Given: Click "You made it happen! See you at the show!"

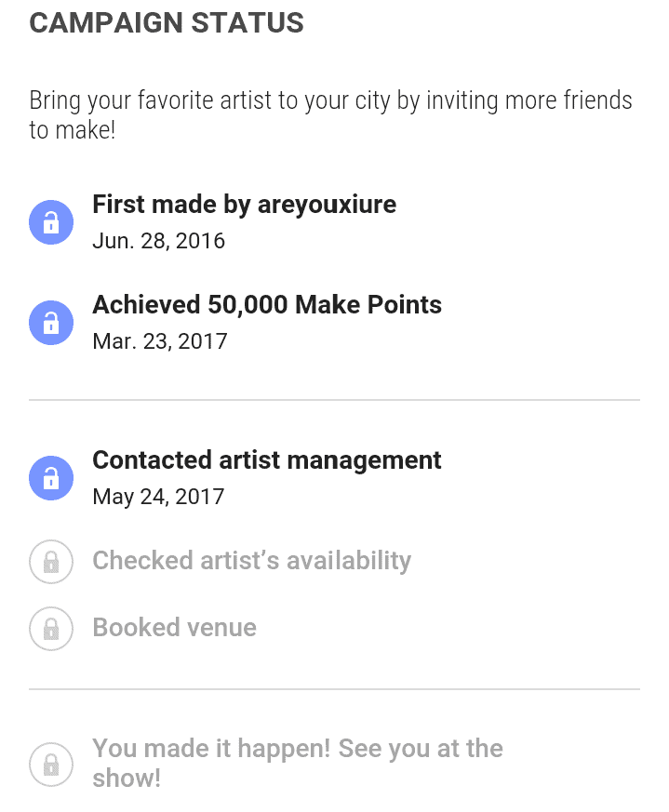Looking at the screenshot, I should tap(297, 763).
